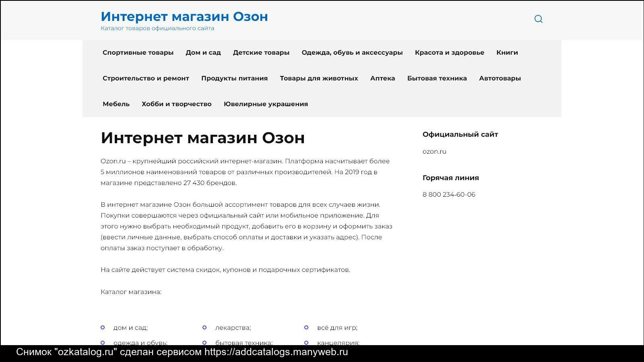The height and width of the screenshot is (362, 644).
Task: Open 'Товары для животных' menu item
Action: tap(319, 78)
